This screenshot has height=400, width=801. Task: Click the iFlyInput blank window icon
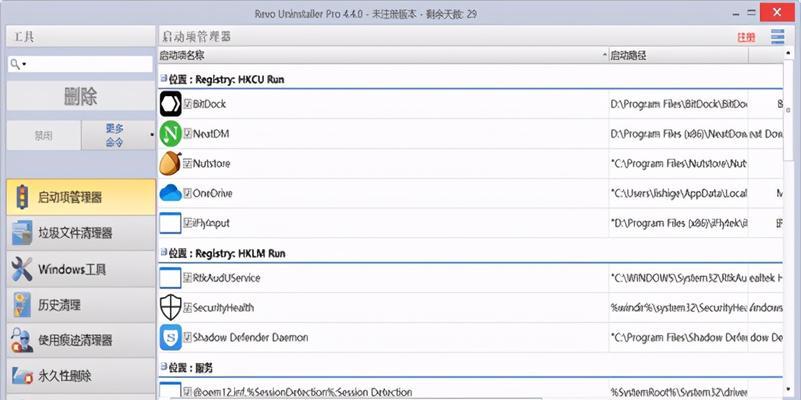point(170,223)
